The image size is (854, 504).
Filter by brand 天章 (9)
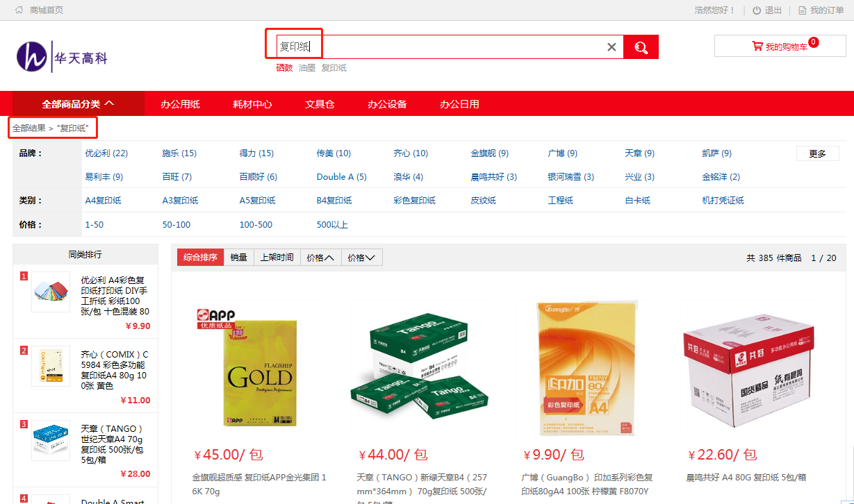pos(640,153)
